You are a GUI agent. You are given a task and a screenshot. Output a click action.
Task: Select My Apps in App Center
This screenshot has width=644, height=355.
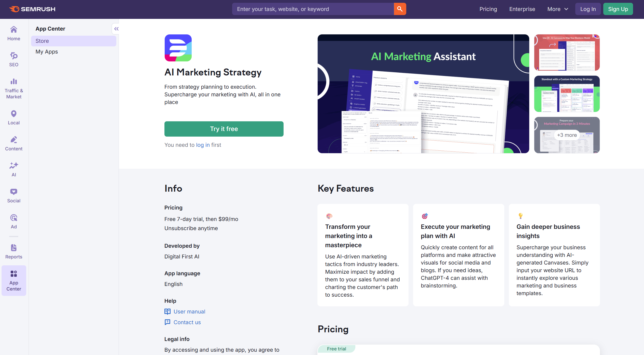click(x=47, y=52)
